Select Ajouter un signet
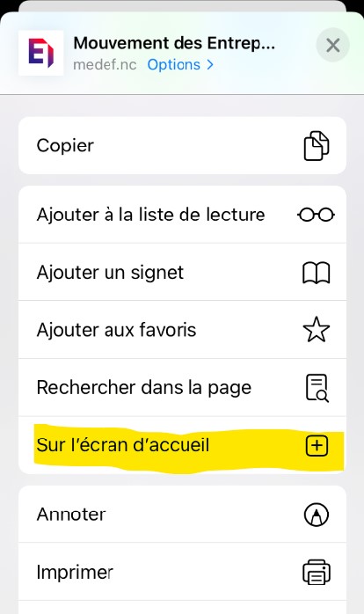 (x=182, y=272)
